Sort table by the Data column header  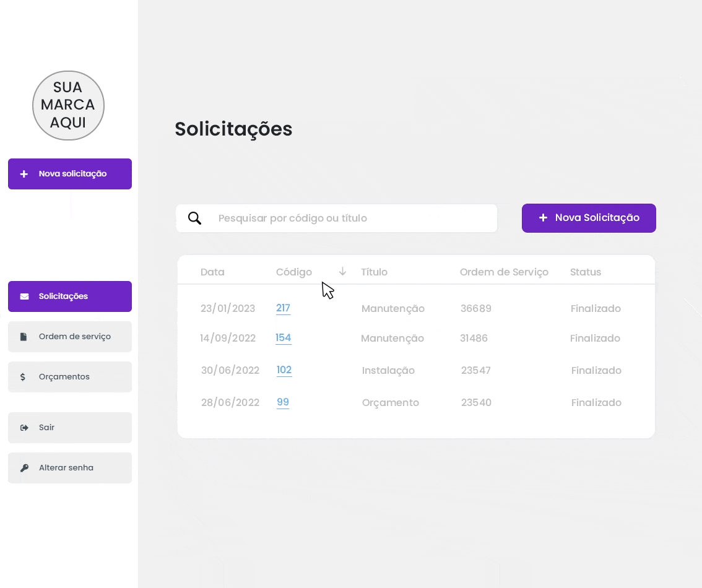212,272
